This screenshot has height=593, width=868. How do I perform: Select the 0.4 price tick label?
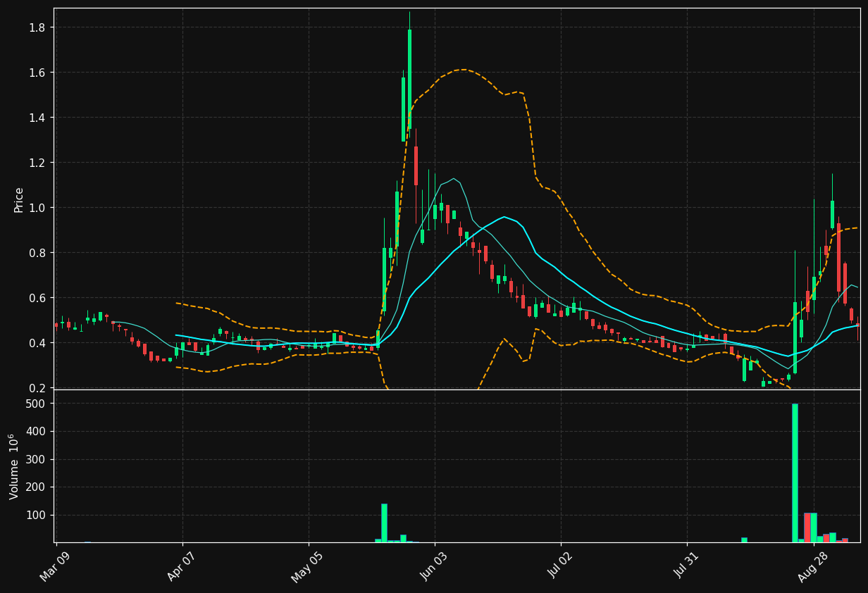click(39, 343)
